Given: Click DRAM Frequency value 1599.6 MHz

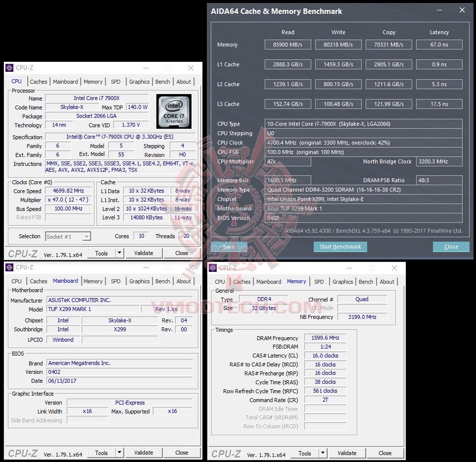Looking at the screenshot, I should coord(326,338).
